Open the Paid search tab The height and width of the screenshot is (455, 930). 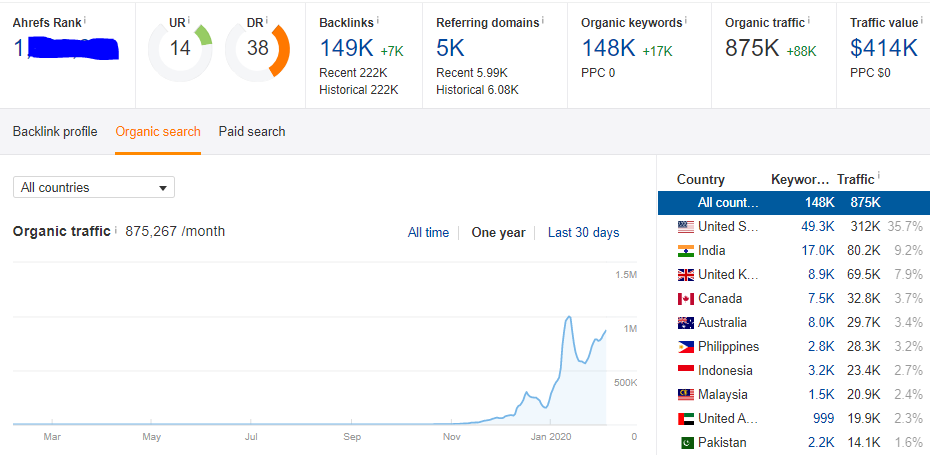point(252,132)
